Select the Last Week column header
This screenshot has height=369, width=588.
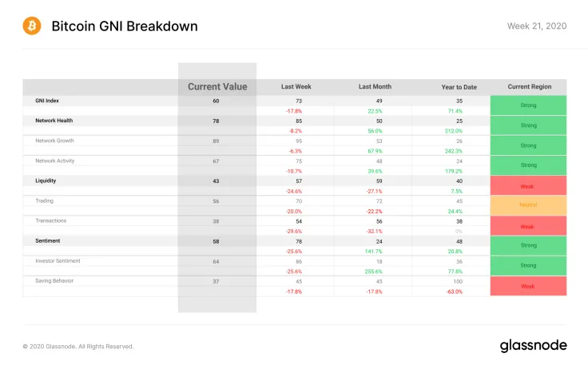pos(296,86)
